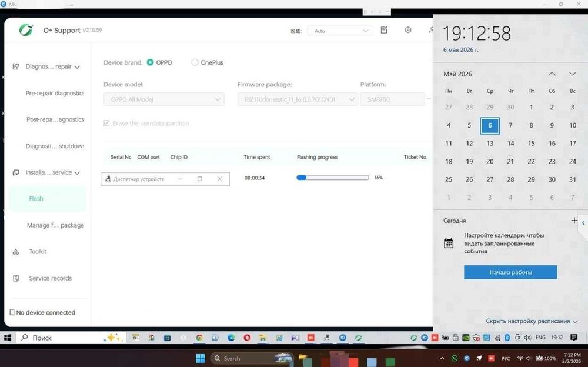The image size is (588, 367).
Task: Click the calendar icon beside Настройте календари
Action: click(x=449, y=243)
